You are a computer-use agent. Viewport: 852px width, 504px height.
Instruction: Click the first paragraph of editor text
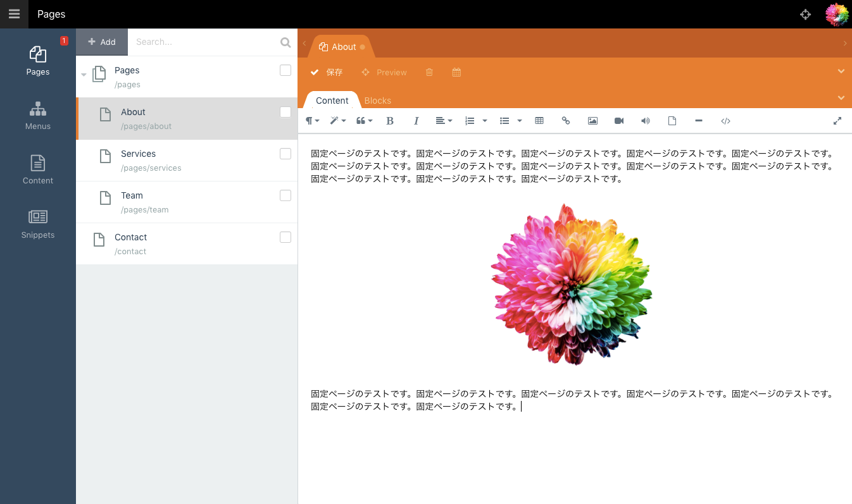tap(573, 166)
